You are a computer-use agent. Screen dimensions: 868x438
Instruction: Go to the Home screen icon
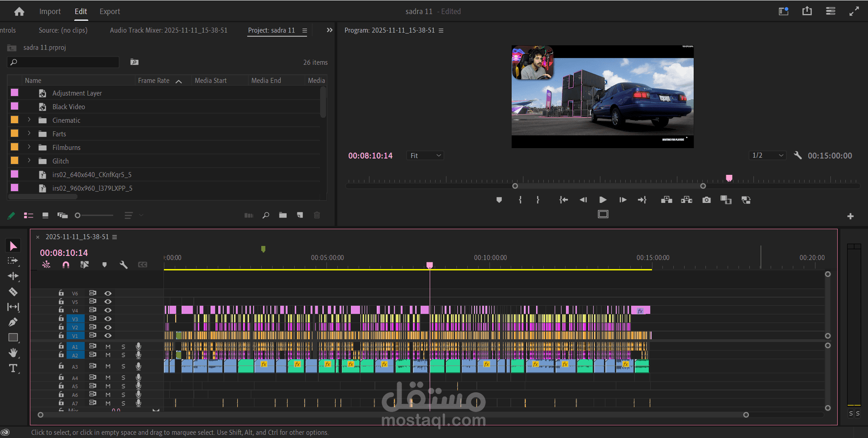19,11
